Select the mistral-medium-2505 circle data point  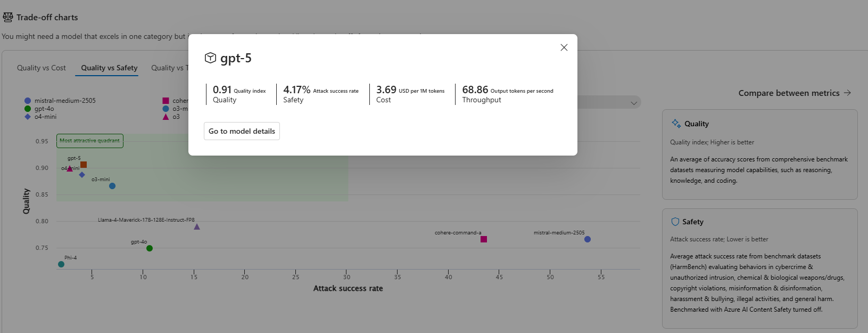588,239
